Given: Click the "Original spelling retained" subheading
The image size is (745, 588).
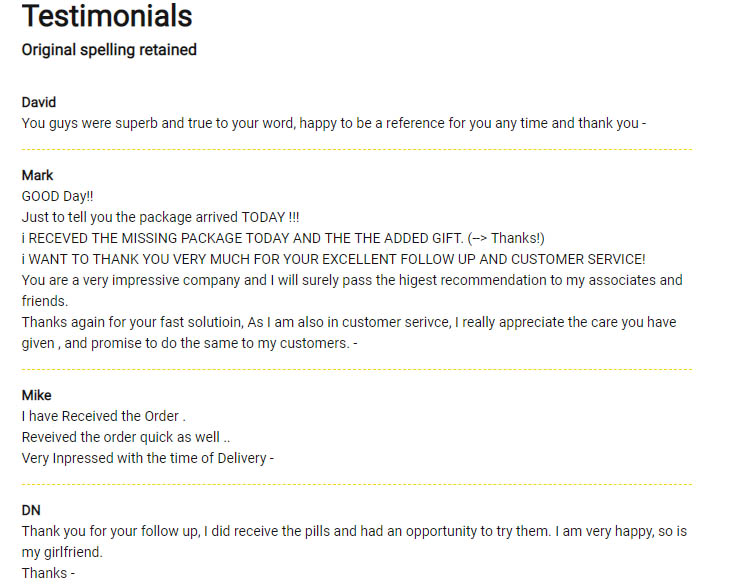Looking at the screenshot, I should [x=109, y=50].
